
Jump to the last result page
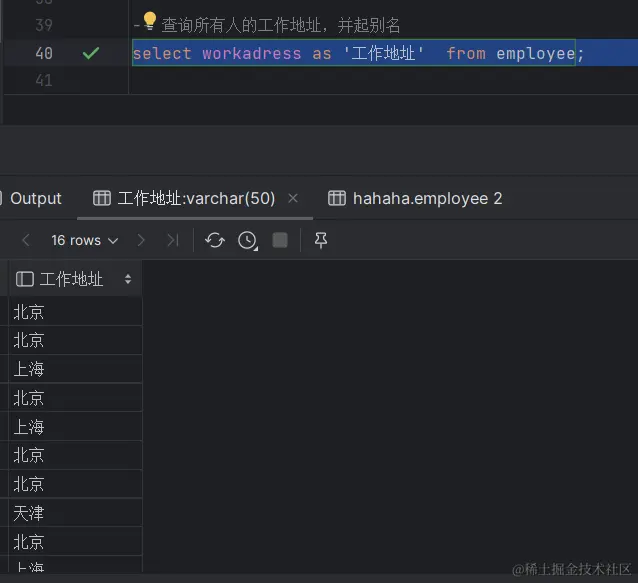pyautogui.click(x=173, y=240)
